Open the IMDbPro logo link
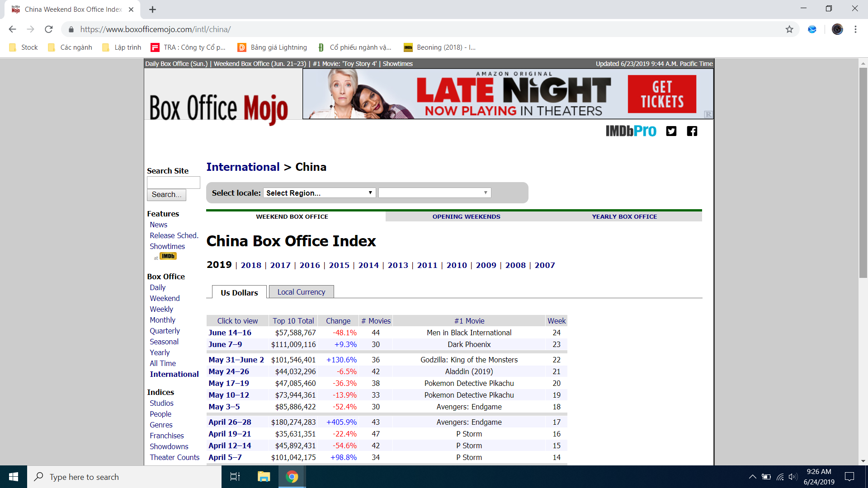Screen dimensions: 868x488 [631, 131]
